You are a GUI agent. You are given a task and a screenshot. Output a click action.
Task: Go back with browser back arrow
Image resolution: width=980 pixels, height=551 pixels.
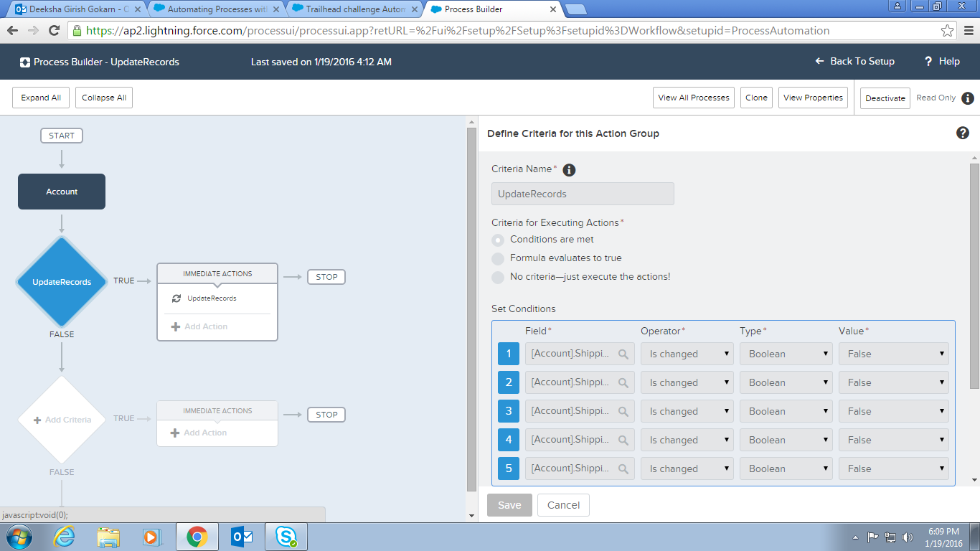click(x=12, y=31)
